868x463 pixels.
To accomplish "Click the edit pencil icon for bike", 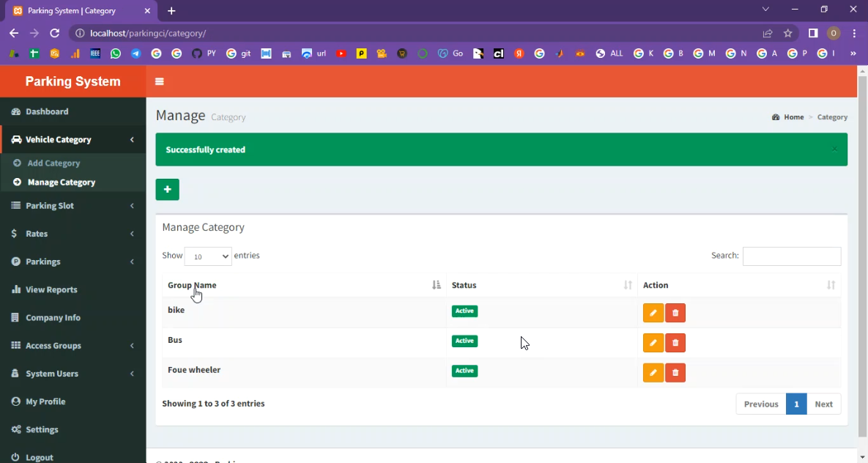I will [653, 313].
